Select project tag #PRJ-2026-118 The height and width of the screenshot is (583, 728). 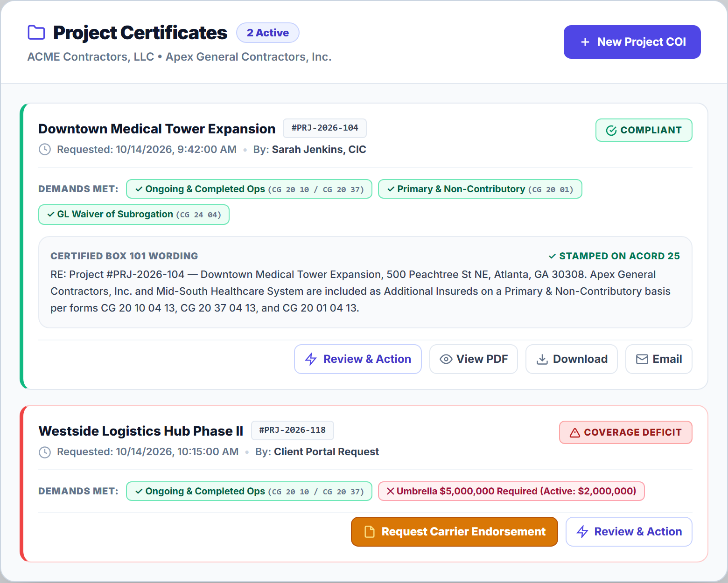[x=293, y=430]
